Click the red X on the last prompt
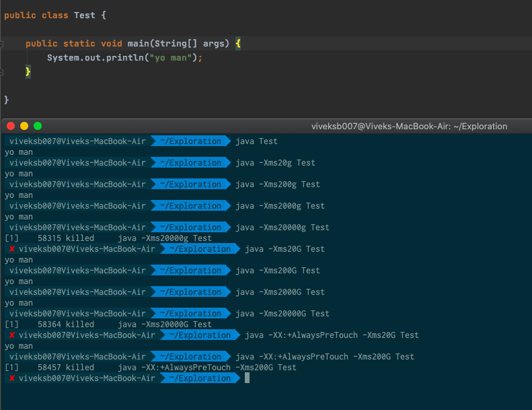 point(12,378)
